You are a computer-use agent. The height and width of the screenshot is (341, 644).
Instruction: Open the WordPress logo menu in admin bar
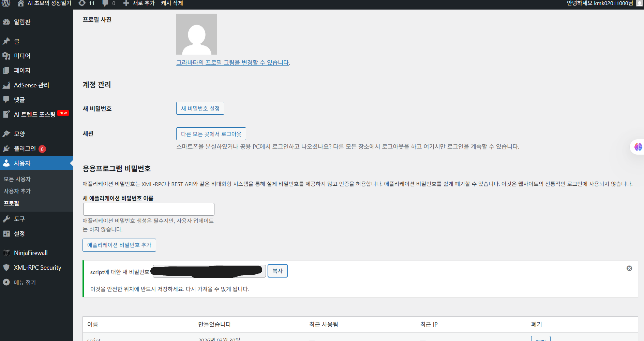6,4
